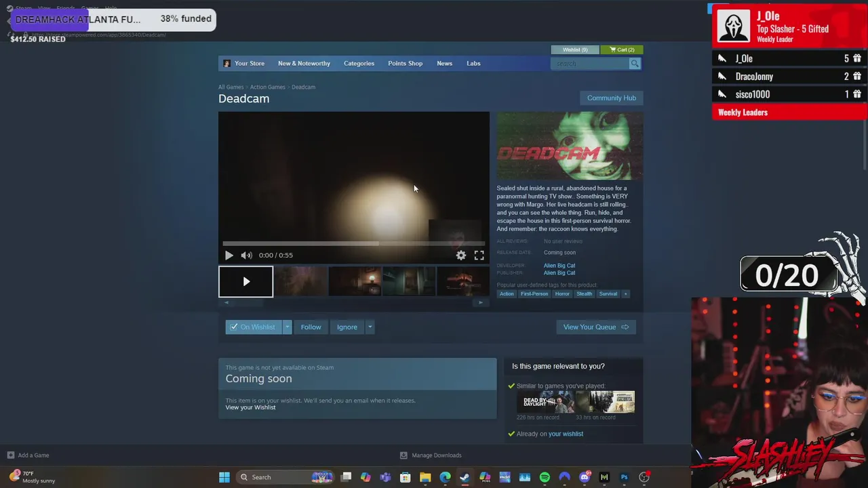Click the taskbar Search box
Viewport: 868px width, 488px height.
tap(285, 477)
